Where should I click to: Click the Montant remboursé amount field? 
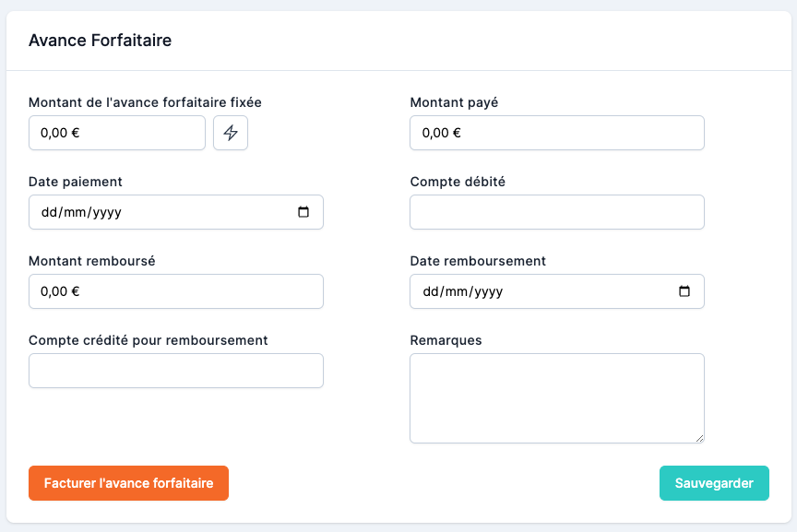pos(175,291)
